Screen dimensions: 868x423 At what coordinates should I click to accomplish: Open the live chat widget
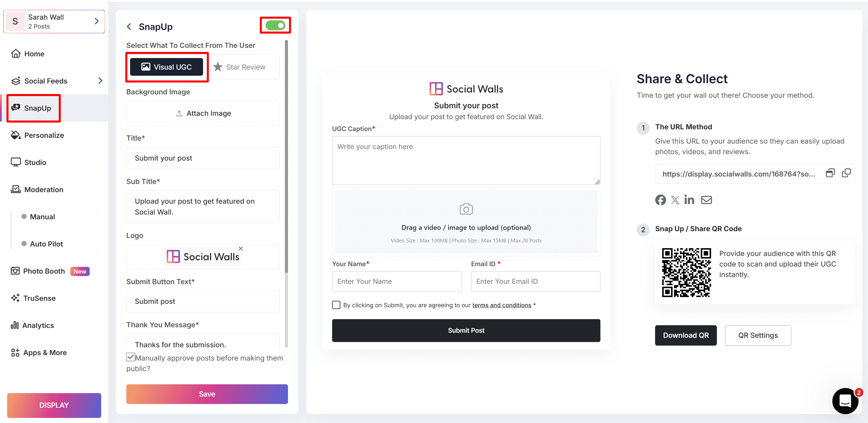pyautogui.click(x=845, y=401)
